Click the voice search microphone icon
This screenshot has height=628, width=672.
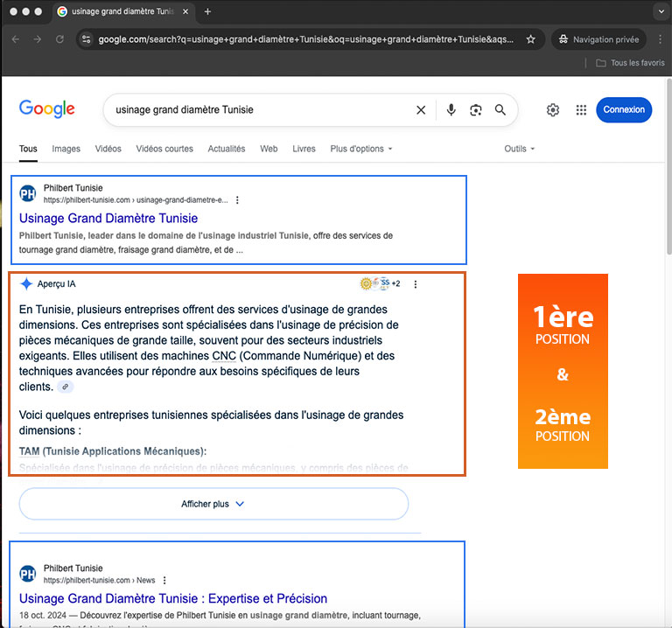pyautogui.click(x=451, y=110)
